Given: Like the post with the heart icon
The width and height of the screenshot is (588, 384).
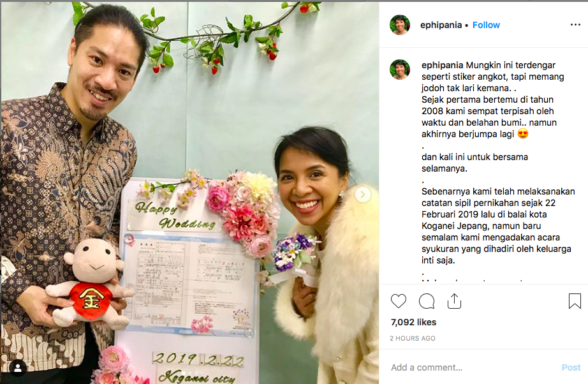Looking at the screenshot, I should click(x=398, y=301).
